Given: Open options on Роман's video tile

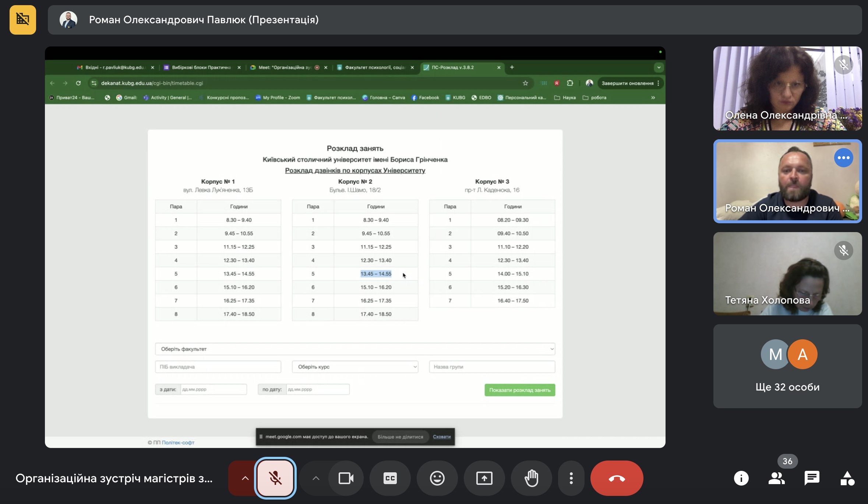Looking at the screenshot, I should [x=843, y=158].
